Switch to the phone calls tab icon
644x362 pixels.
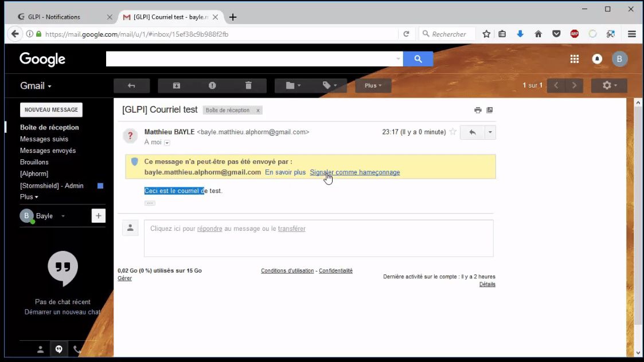coord(77,349)
